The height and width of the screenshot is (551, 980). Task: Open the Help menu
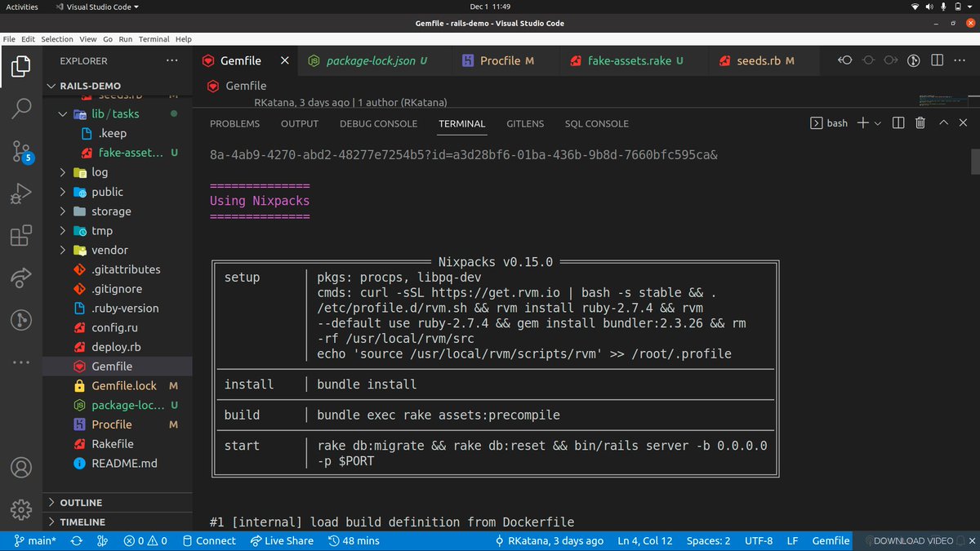[184, 39]
